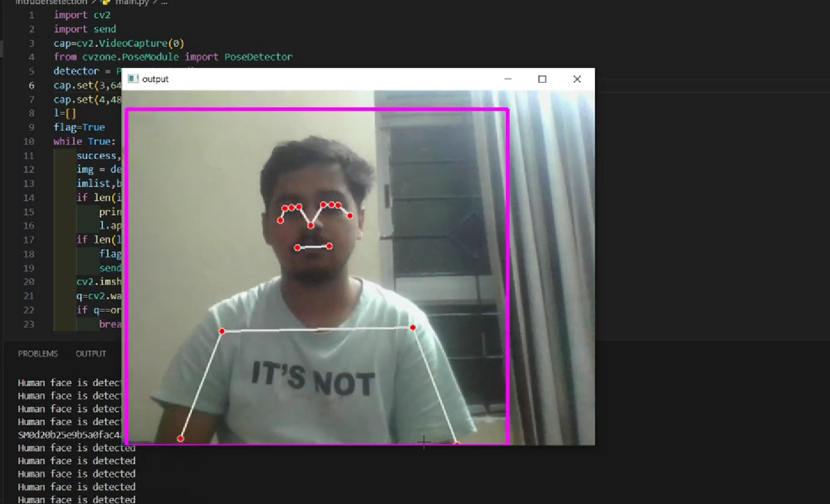Screen dimensions: 830x504
Task: Click the Python file icon in breadcrumb
Action: point(105,2)
